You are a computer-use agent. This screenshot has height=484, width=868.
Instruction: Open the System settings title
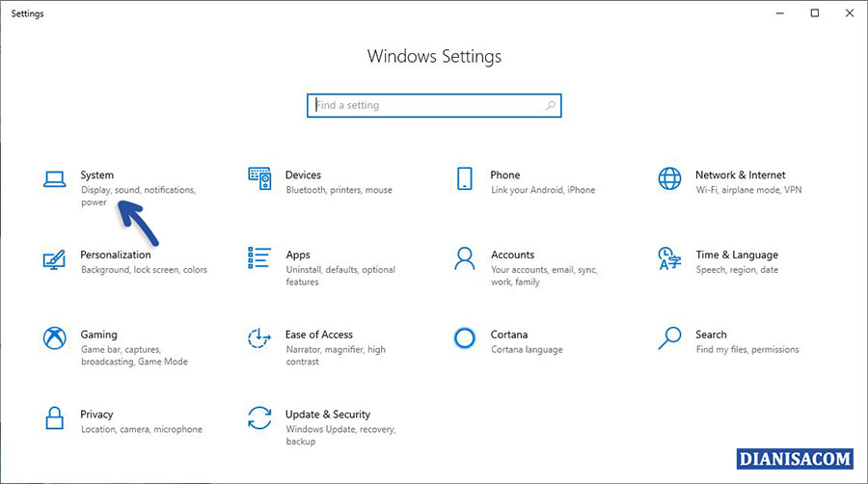[96, 175]
